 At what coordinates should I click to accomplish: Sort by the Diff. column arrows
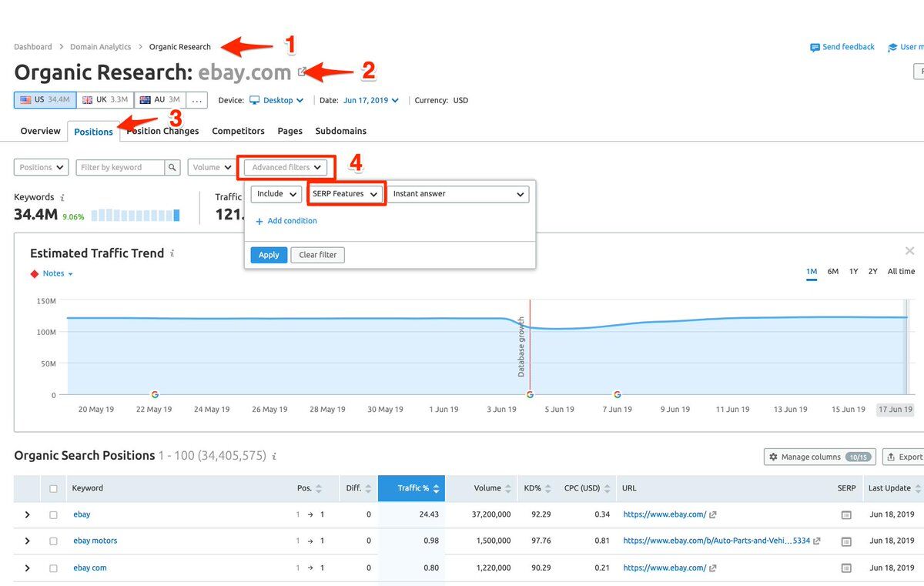(x=369, y=489)
